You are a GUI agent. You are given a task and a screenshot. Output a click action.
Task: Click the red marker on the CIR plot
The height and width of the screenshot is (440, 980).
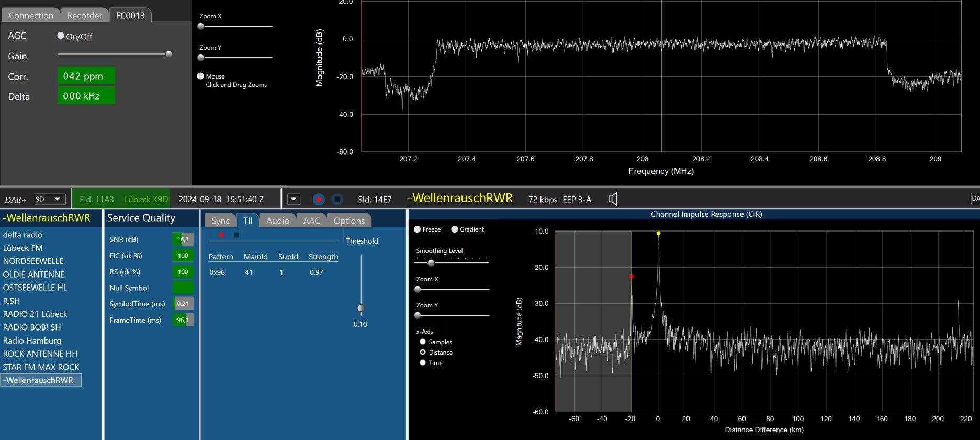point(632,277)
